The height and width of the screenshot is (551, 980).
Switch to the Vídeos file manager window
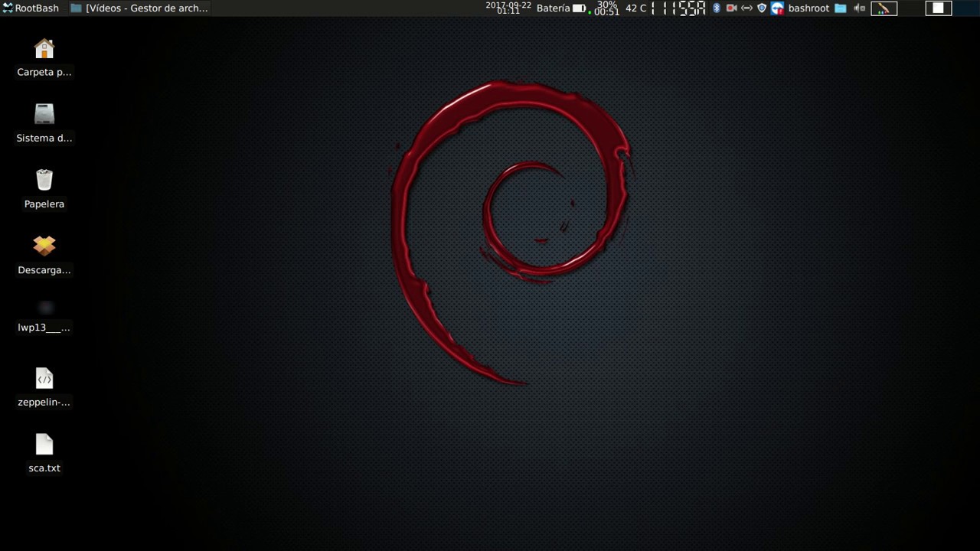pyautogui.click(x=139, y=8)
